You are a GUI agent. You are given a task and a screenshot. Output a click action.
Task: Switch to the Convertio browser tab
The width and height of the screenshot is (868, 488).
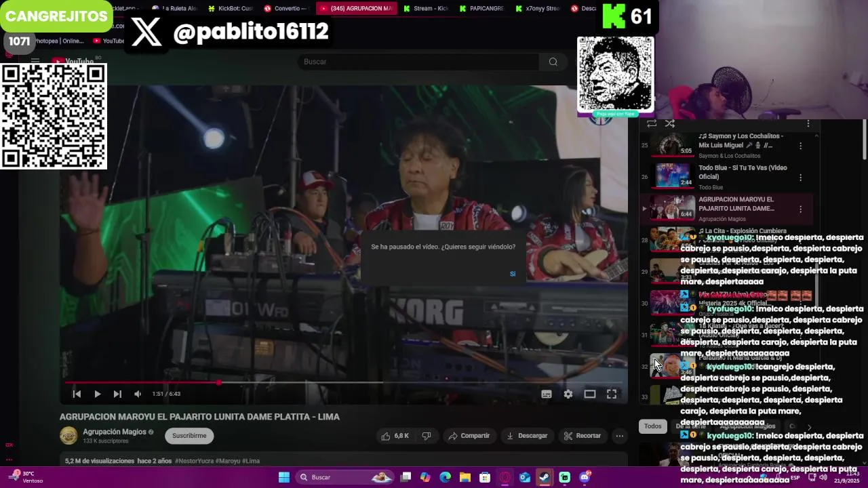point(287,8)
